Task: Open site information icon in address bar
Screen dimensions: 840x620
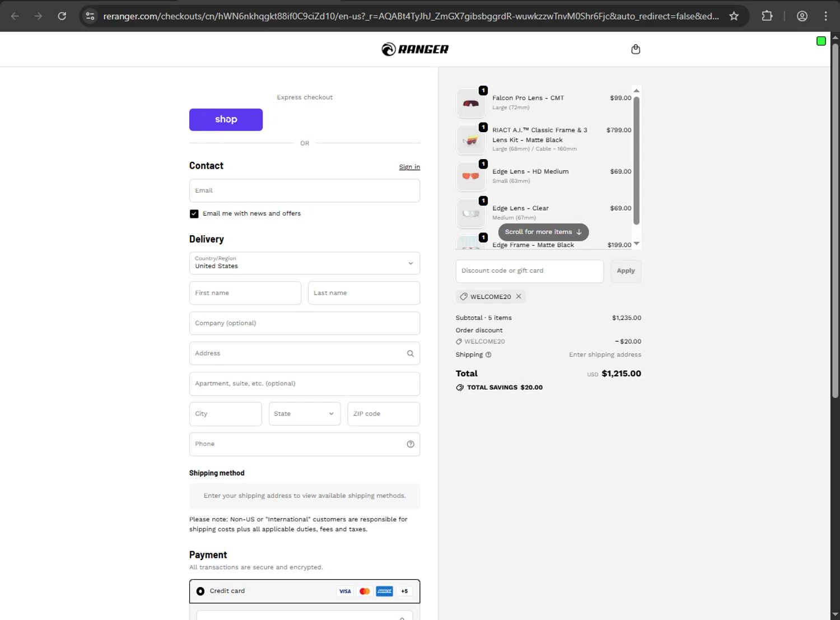Action: pos(90,16)
